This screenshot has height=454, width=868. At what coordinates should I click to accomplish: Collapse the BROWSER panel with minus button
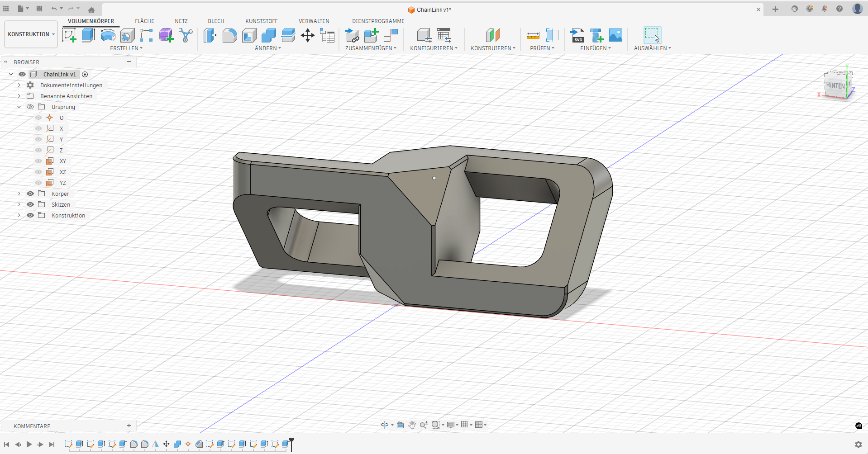click(129, 61)
